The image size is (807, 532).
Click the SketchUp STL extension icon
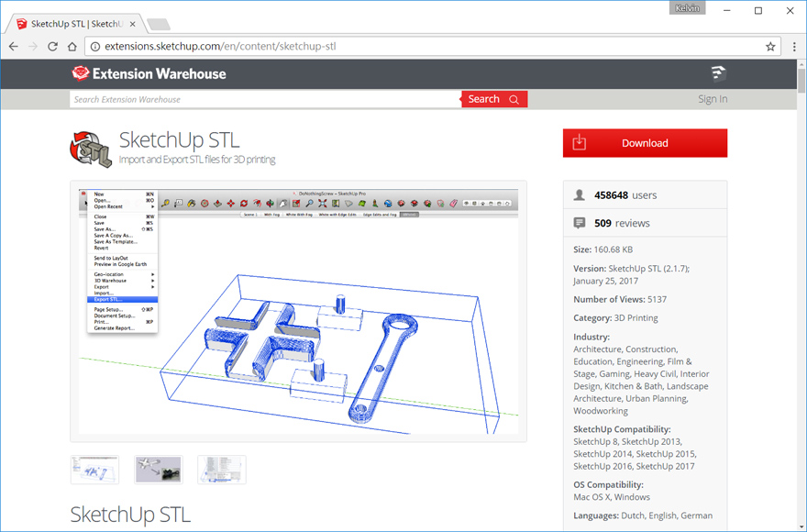coord(91,149)
